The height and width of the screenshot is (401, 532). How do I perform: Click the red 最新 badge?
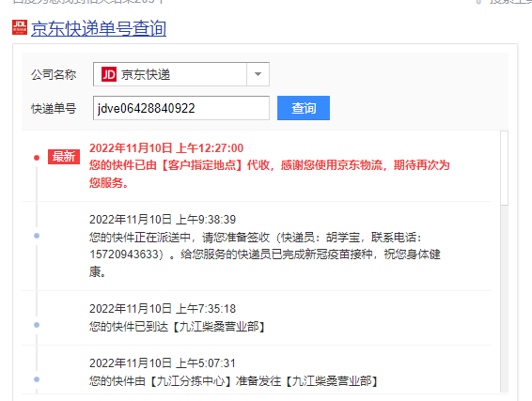pyautogui.click(x=64, y=157)
